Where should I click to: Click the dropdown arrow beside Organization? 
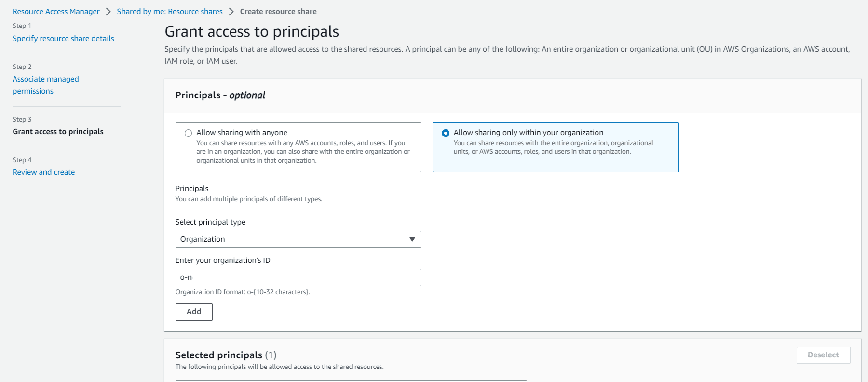tap(412, 239)
